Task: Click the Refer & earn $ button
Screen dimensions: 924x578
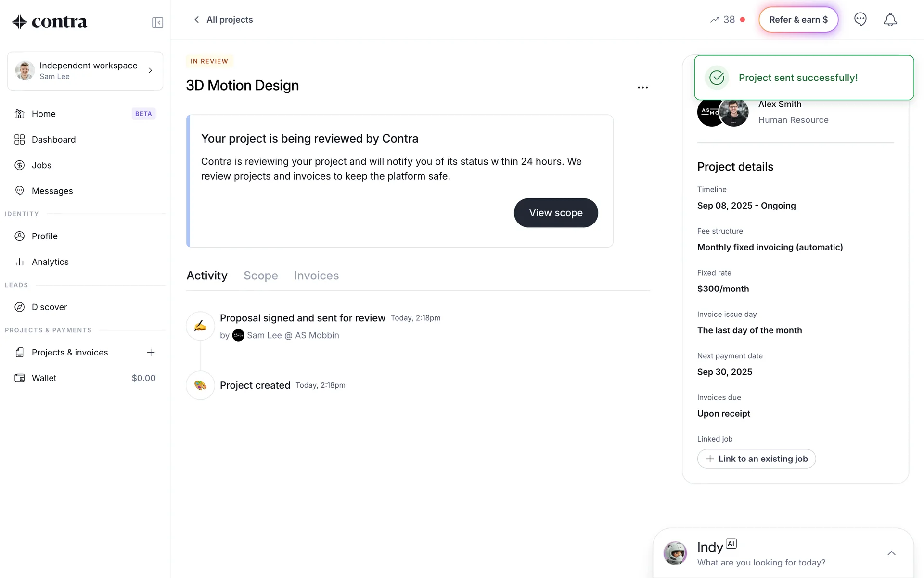Action: pos(798,20)
